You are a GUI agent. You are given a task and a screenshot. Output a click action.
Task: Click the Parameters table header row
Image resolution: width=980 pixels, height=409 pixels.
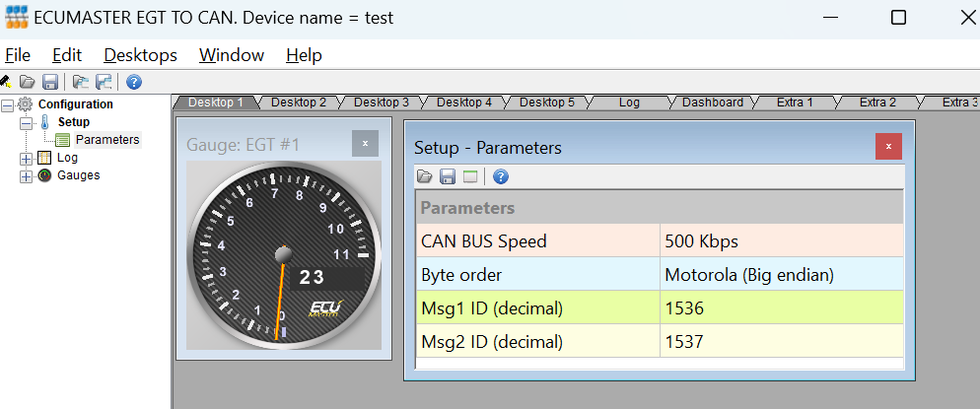[660, 207]
